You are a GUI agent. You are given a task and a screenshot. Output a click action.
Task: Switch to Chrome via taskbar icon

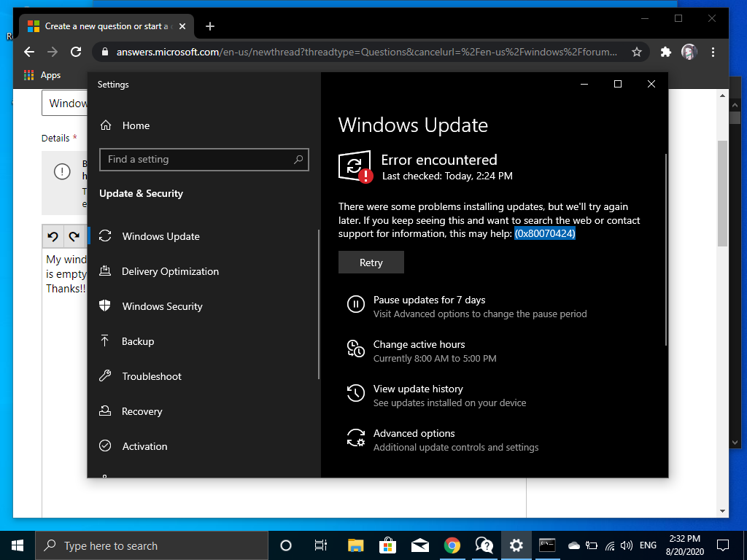point(452,545)
